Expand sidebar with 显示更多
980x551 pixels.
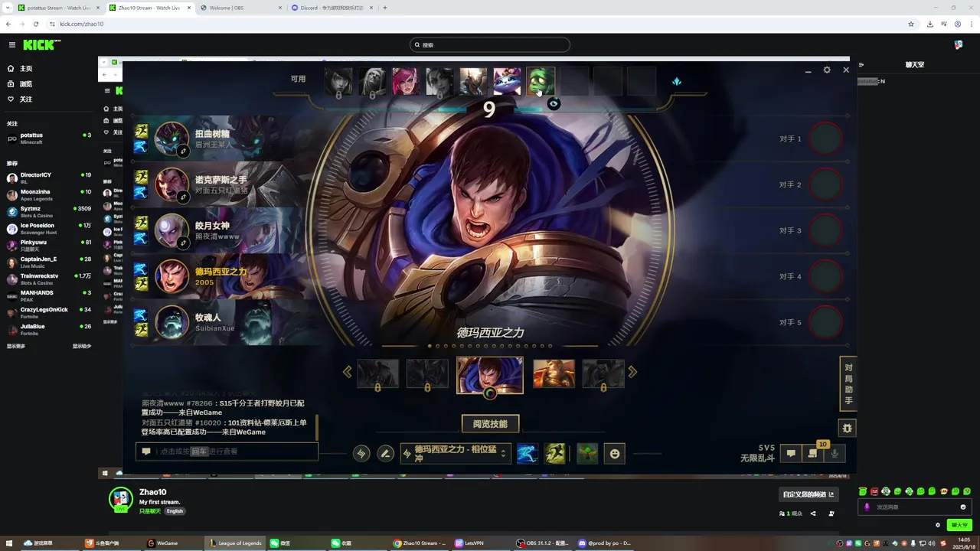[16, 346]
